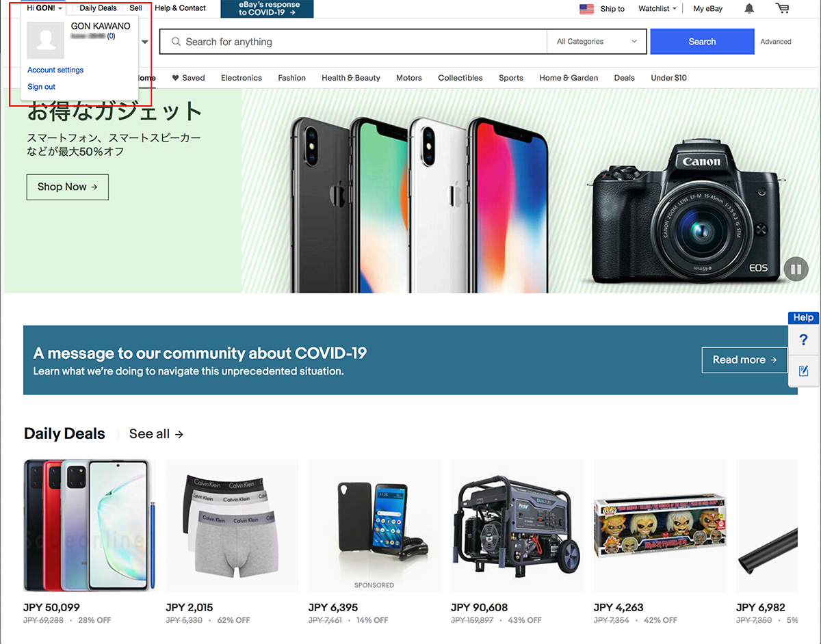
Task: Click the Sign out link
Action: point(41,87)
